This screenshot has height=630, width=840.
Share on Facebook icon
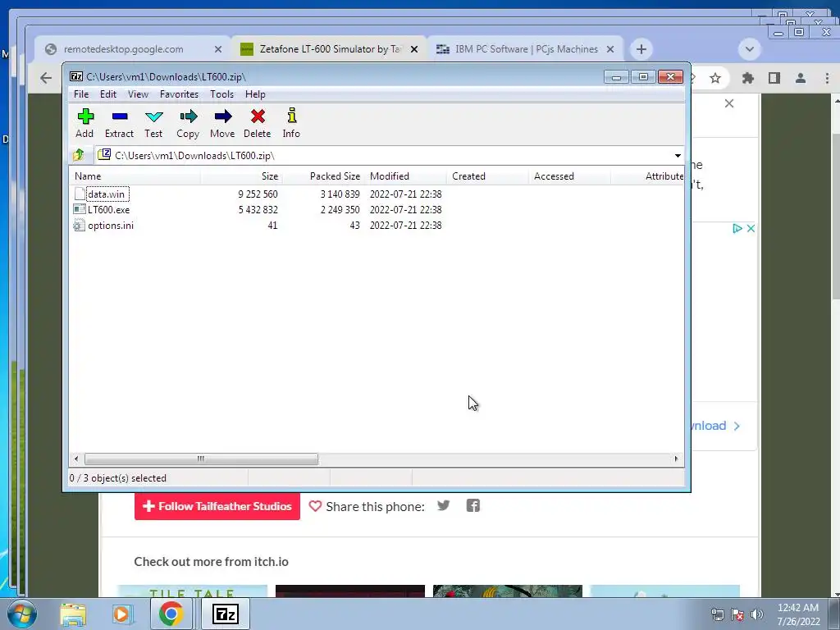[473, 505]
